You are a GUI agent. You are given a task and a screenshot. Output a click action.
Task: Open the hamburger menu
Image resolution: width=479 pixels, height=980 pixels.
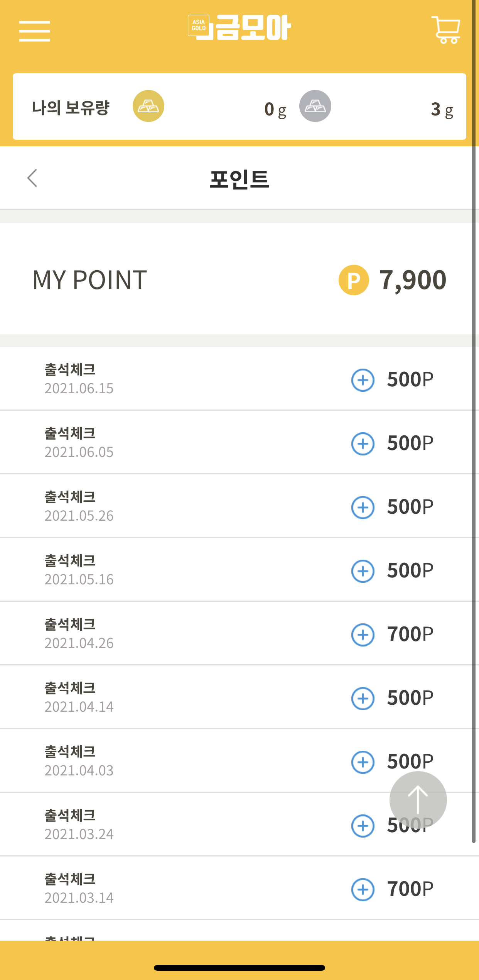pos(34,31)
